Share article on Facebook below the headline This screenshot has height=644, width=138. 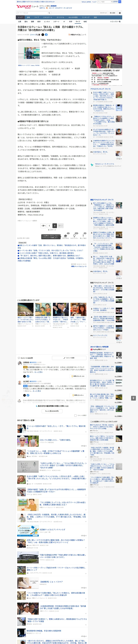(x=46, y=35)
